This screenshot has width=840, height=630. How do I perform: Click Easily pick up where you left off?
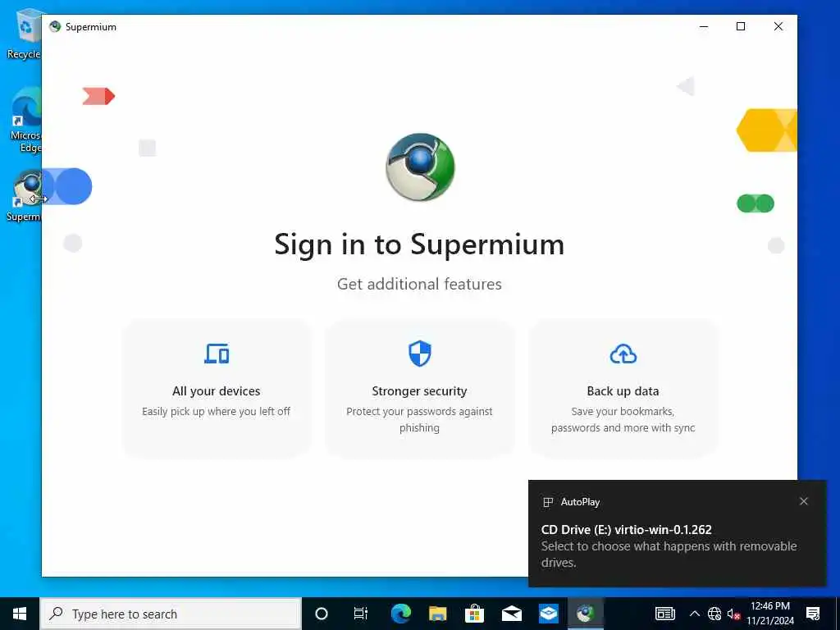pos(217,412)
